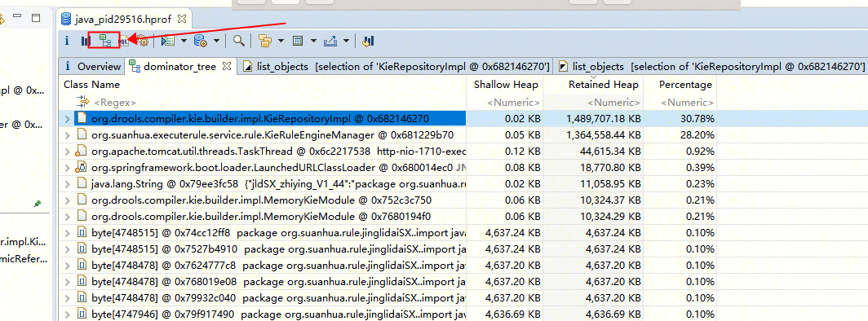Select the byte[4748478] @ 0x79932c040 row
868x321 pixels.
[x=387, y=298]
